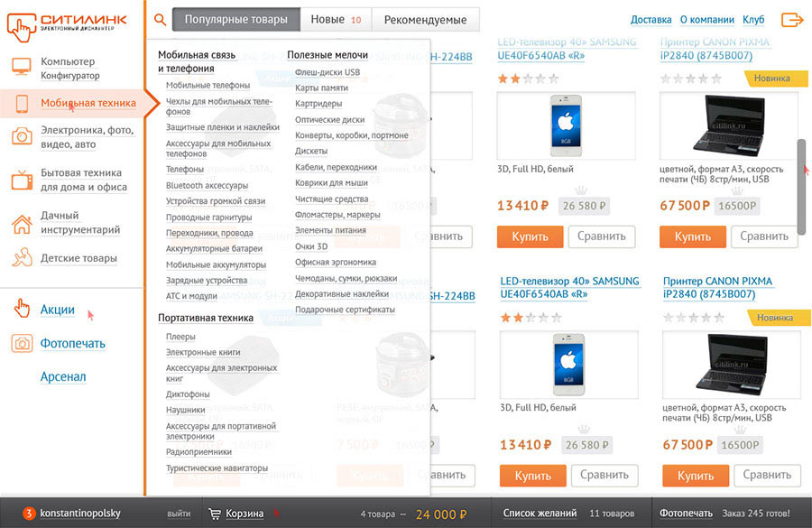Click the logout arrow icon at top right
This screenshot has height=528, width=812.
[x=791, y=20]
